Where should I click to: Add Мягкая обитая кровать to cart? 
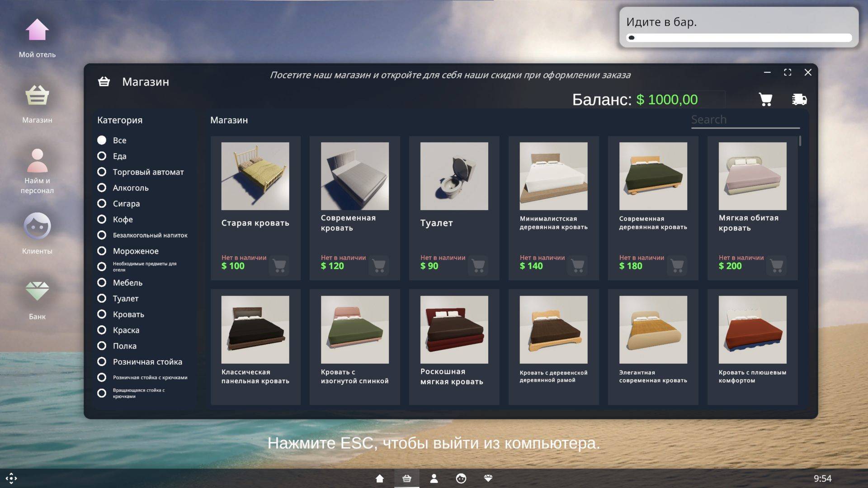click(x=777, y=265)
